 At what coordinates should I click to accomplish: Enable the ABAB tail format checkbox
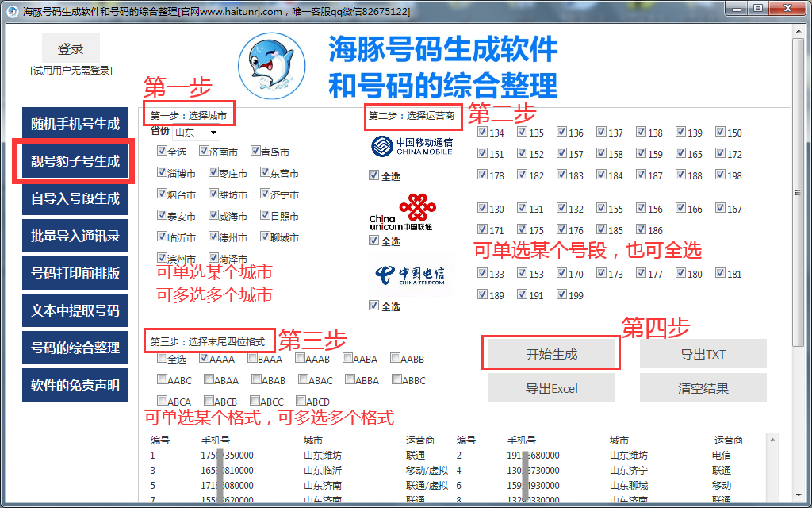[255, 380]
